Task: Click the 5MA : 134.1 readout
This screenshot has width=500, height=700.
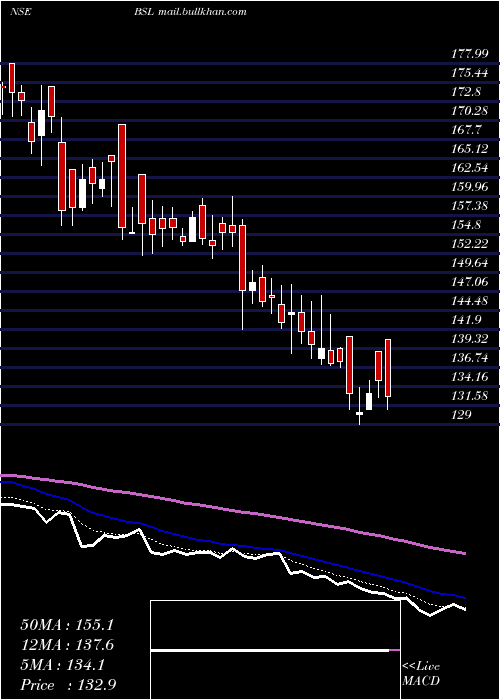Action: click(x=62, y=665)
